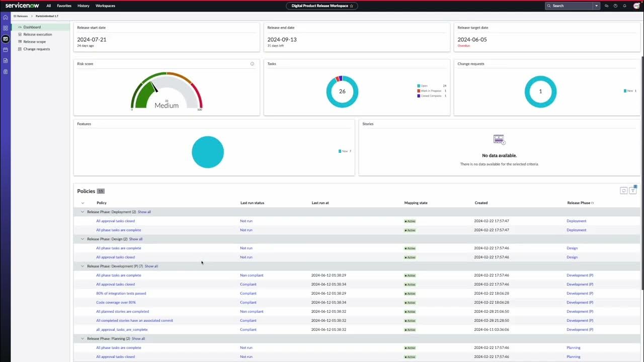Open the filter icon on Policies panel

[632, 191]
